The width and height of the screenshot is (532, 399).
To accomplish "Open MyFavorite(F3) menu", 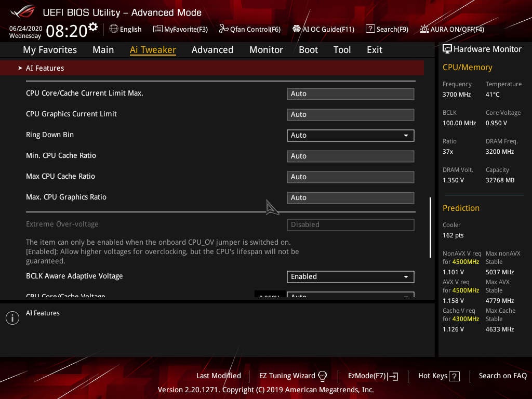I will [x=180, y=29].
